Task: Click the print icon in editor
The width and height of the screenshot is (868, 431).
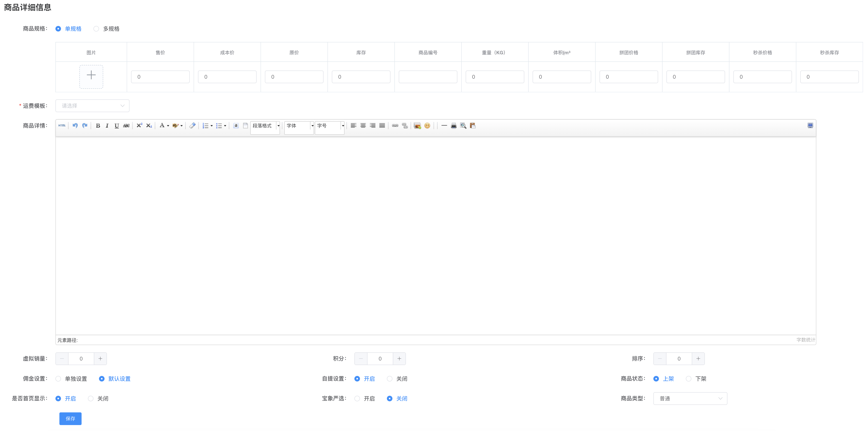Action: point(454,126)
